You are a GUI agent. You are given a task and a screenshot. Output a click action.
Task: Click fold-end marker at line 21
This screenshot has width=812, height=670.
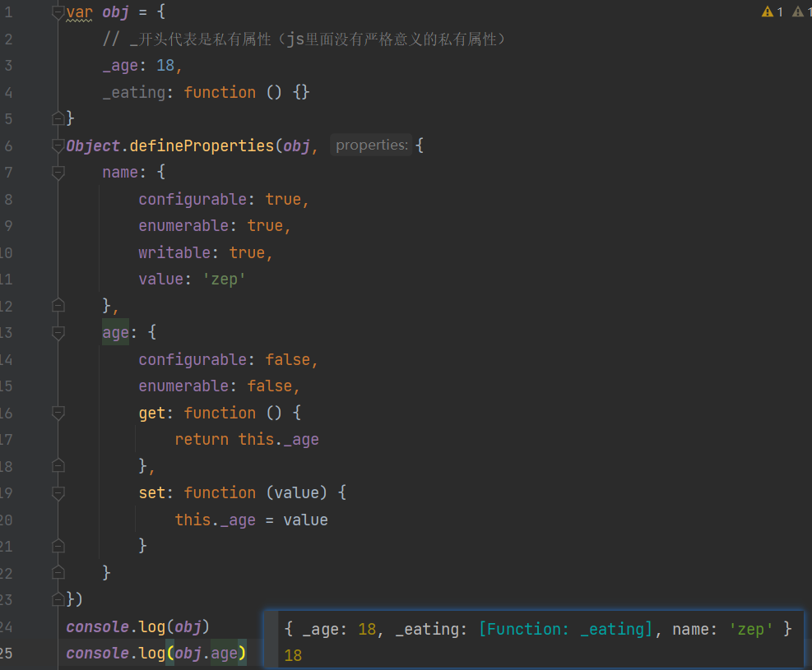[x=58, y=546]
